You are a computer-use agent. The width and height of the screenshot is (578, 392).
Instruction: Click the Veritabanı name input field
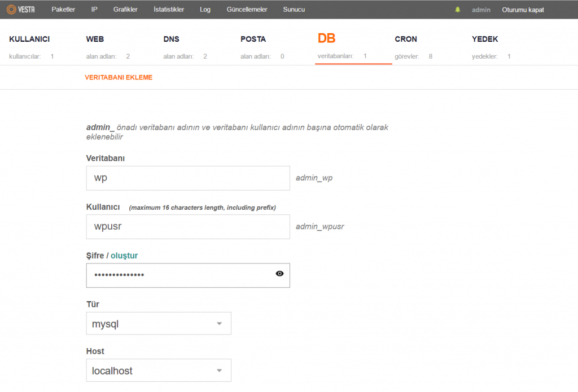click(188, 178)
